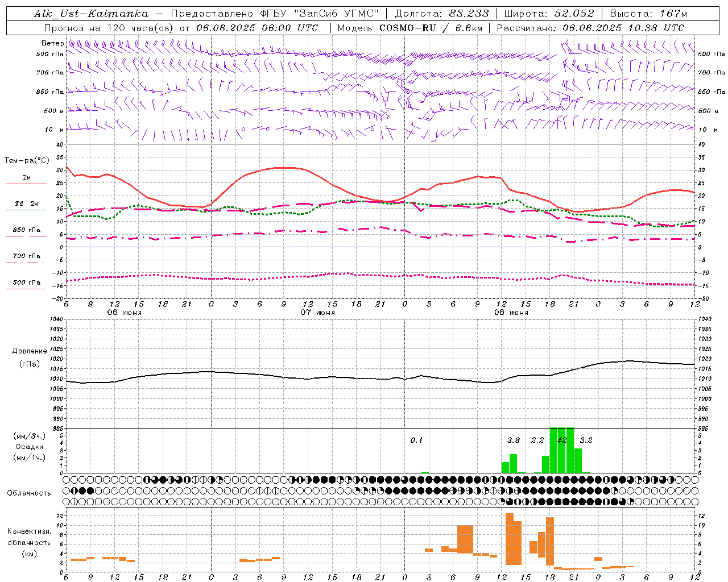The width and height of the screenshot is (728, 582).
Task: Click the 0.1 precipitation total
Action: click(417, 440)
